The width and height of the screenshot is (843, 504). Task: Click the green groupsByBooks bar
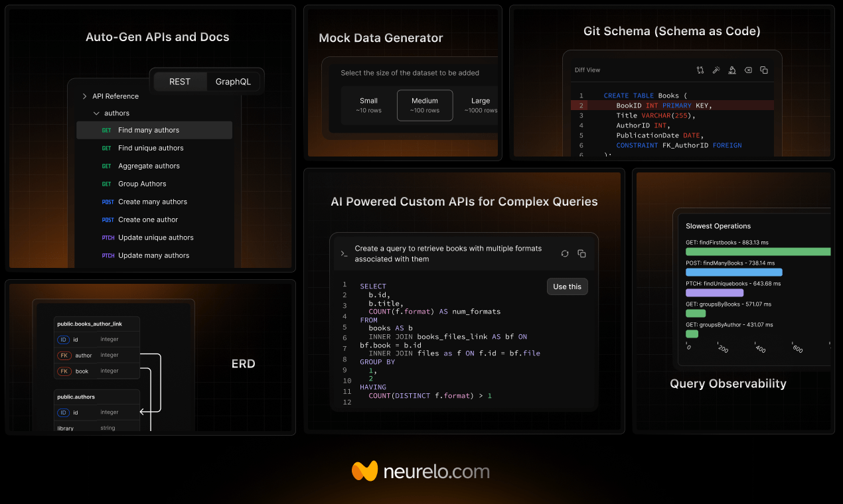click(x=696, y=313)
